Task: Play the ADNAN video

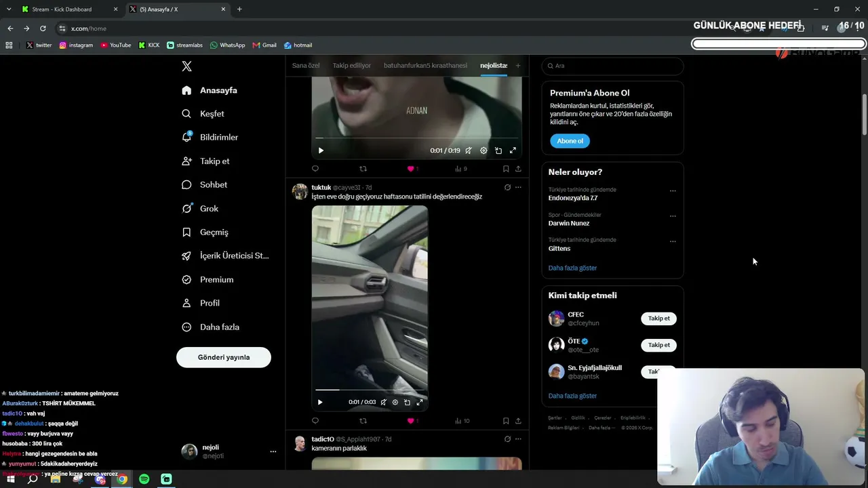Action: click(321, 150)
